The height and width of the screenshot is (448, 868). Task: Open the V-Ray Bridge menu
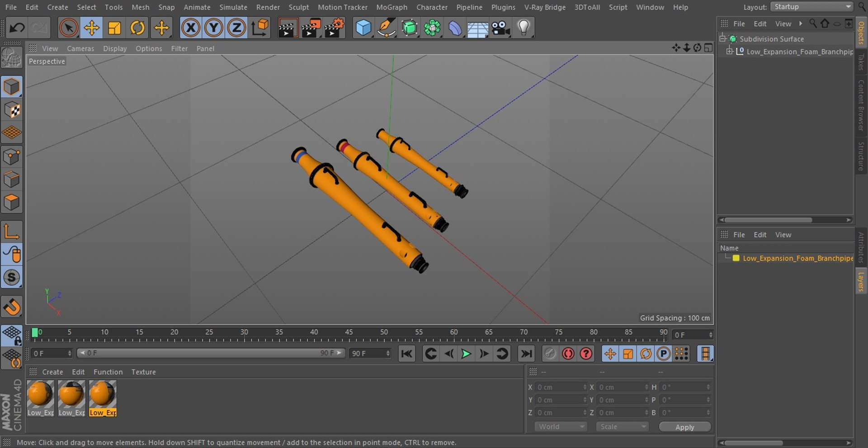[545, 7]
